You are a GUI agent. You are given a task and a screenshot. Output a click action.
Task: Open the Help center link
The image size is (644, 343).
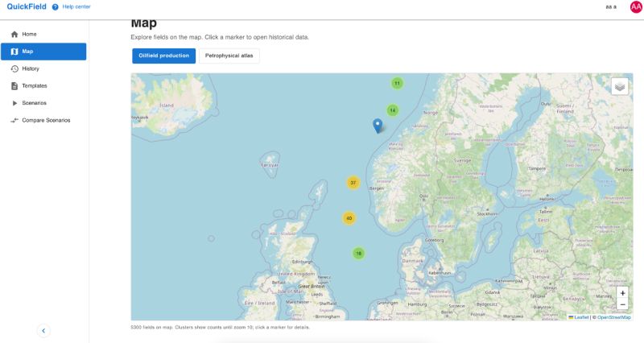coord(76,6)
